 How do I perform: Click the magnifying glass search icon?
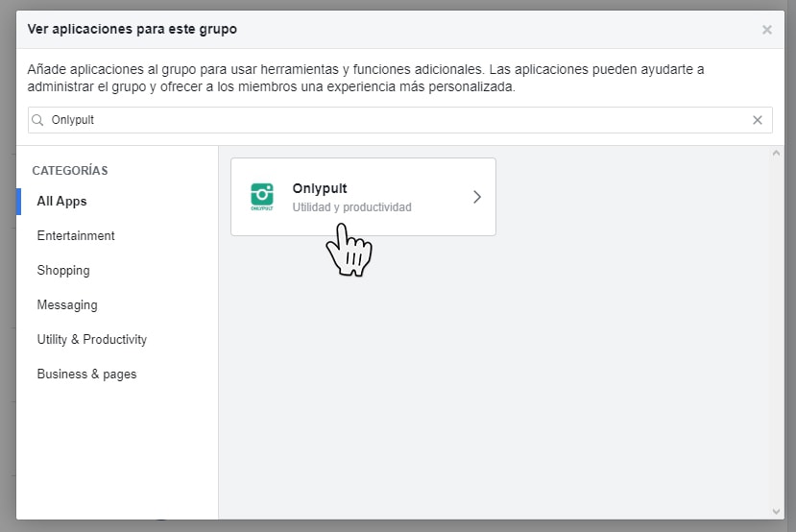38,120
